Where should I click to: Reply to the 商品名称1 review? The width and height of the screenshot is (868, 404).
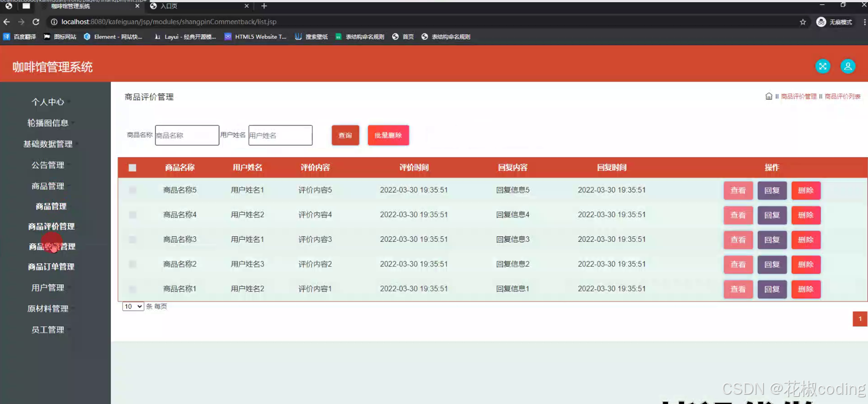[772, 290]
